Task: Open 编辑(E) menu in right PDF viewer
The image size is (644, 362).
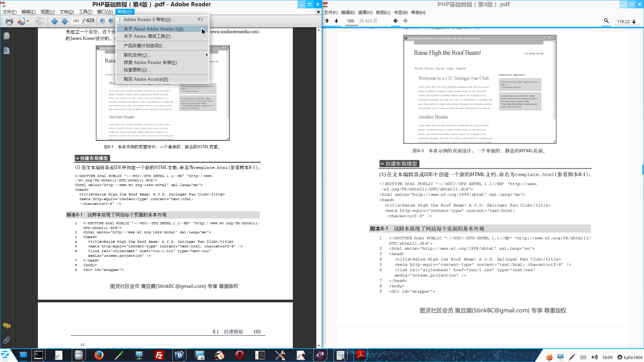Action: pyautogui.click(x=348, y=12)
